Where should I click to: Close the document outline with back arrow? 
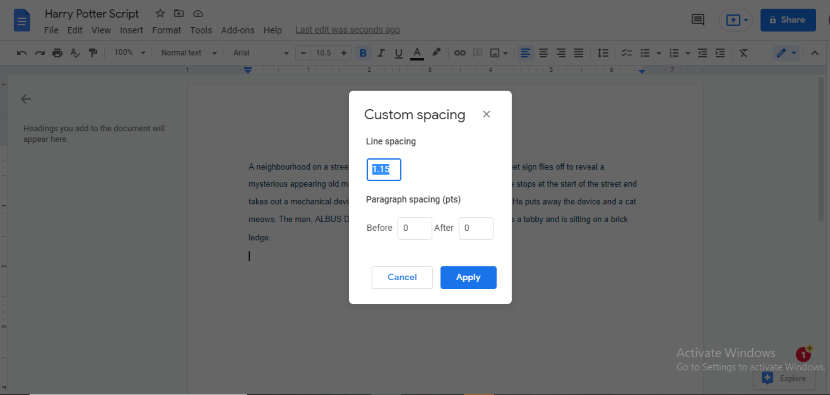tap(26, 99)
